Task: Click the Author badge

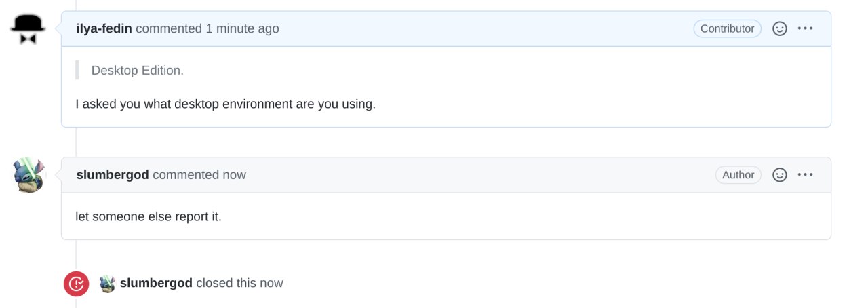Action: coord(738,175)
